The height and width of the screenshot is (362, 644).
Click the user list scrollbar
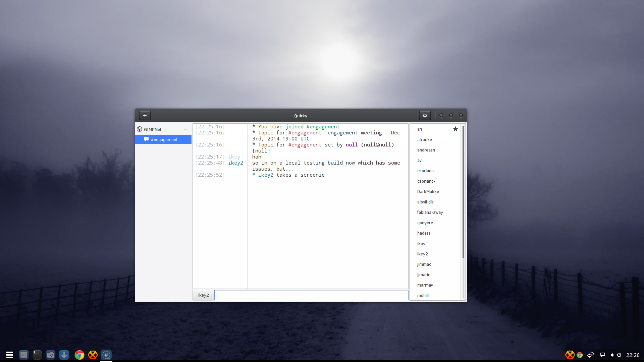(x=463, y=192)
